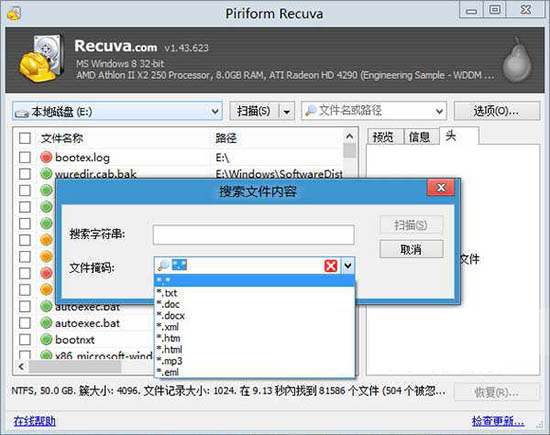Image resolution: width=550 pixels, height=435 pixels.
Task: Check the box for bootnxt
Action: pyautogui.click(x=25, y=339)
